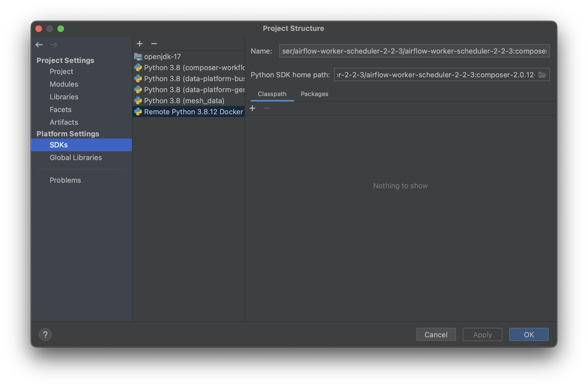Click into the Name text field
Viewport: 588px width, 388px height.
tap(414, 51)
